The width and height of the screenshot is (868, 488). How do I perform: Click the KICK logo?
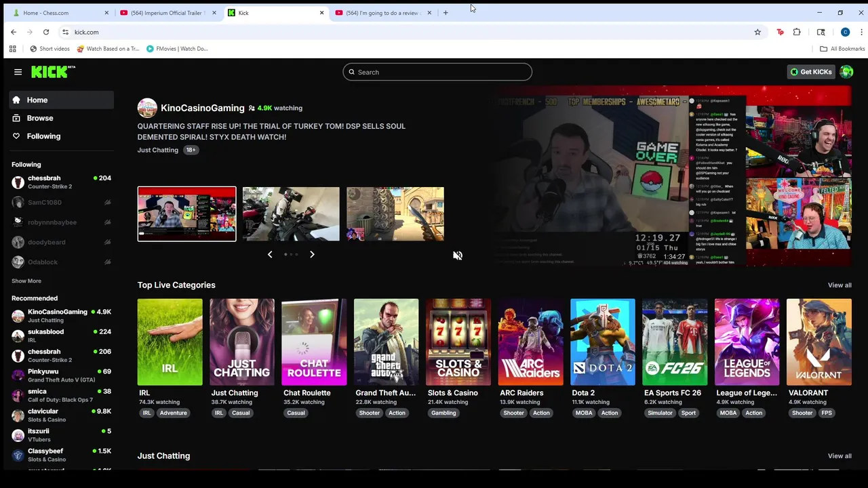click(53, 72)
